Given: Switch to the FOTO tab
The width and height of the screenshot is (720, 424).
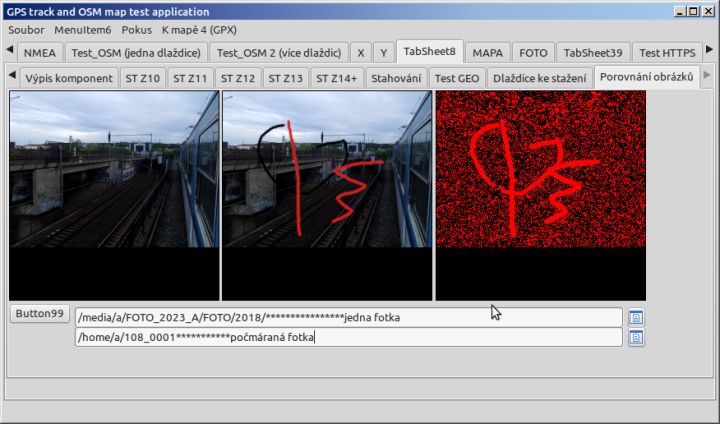Looking at the screenshot, I should tap(533, 53).
